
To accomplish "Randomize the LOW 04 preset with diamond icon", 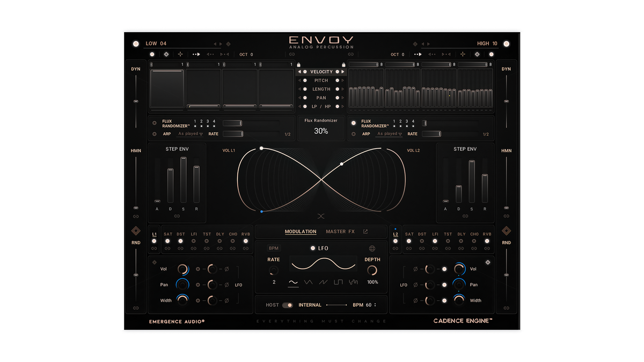I will coord(228,44).
